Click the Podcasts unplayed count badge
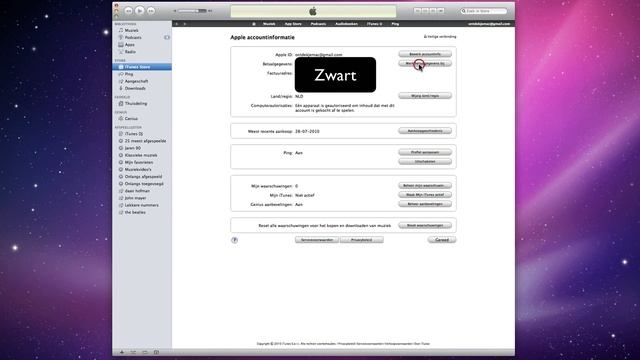 [x=167, y=38]
